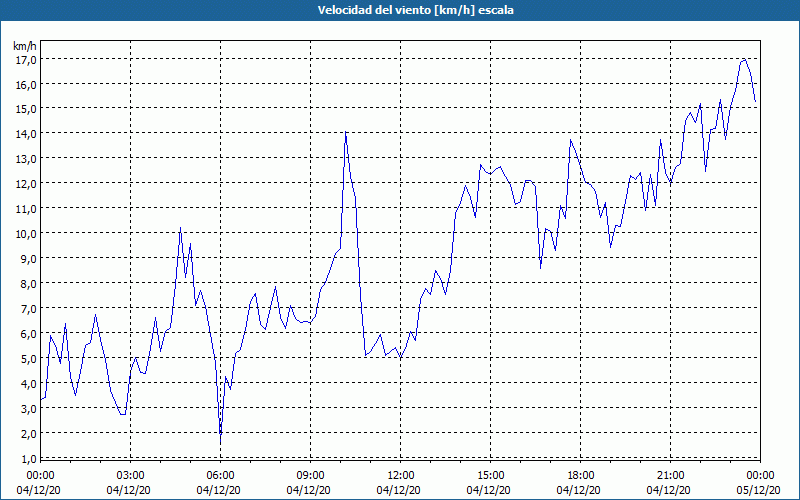800x500 pixels.
Task: Click the 13,0 y-axis value
Action: click(26, 159)
